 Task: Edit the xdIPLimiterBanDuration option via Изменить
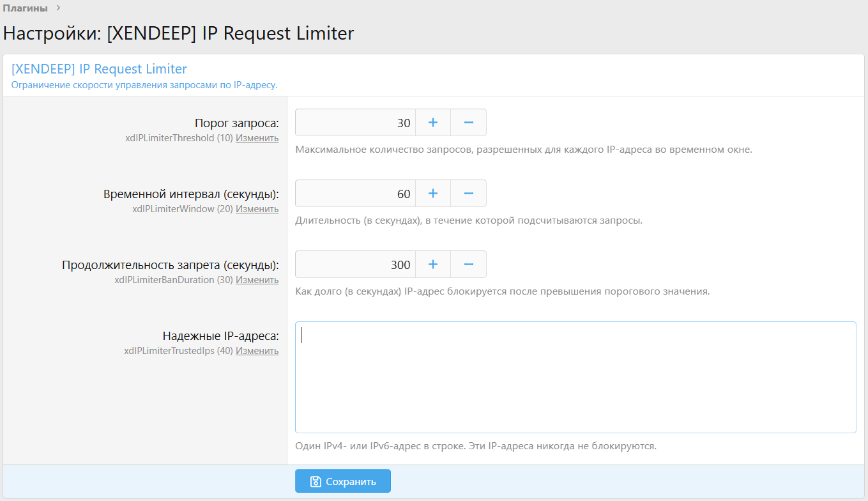point(257,280)
